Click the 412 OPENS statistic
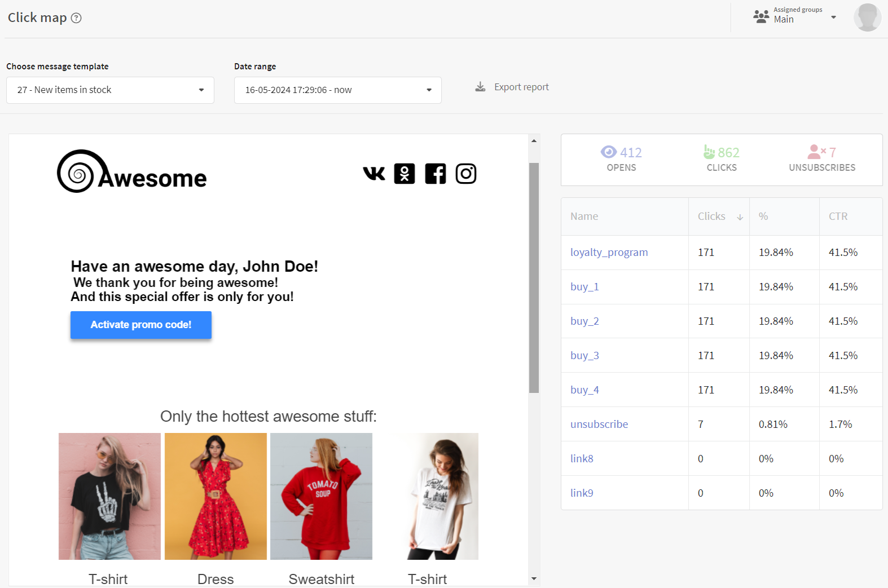Image resolution: width=888 pixels, height=588 pixels. pos(621,159)
